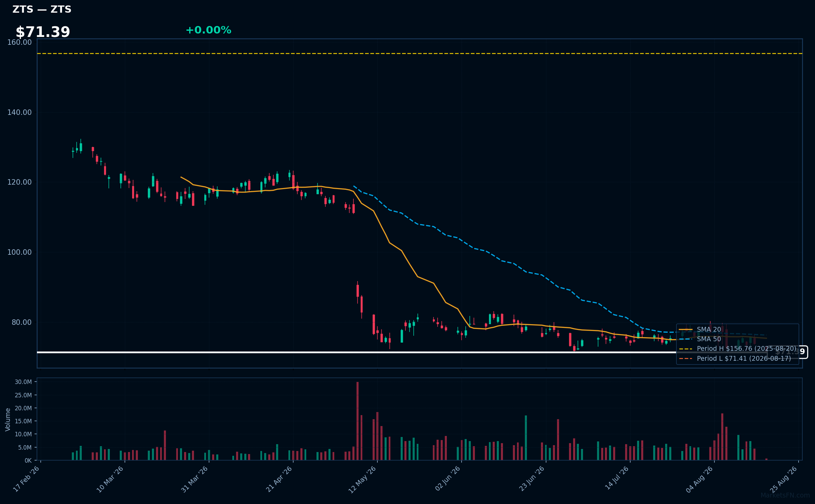The height and width of the screenshot is (504, 815).
Task: Click the +0.00% change indicator
Action: [208, 30]
